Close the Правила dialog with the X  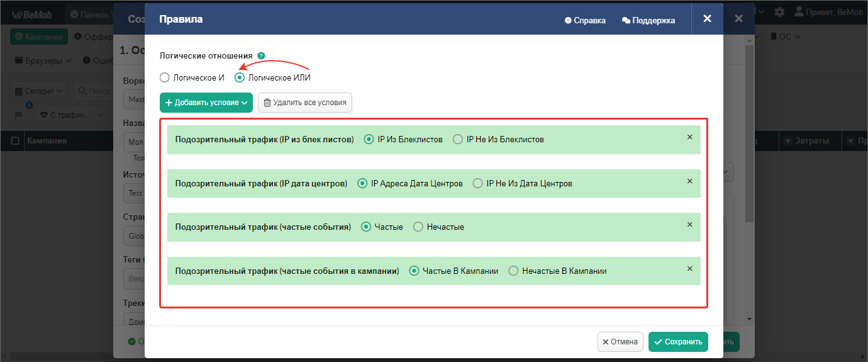point(707,19)
